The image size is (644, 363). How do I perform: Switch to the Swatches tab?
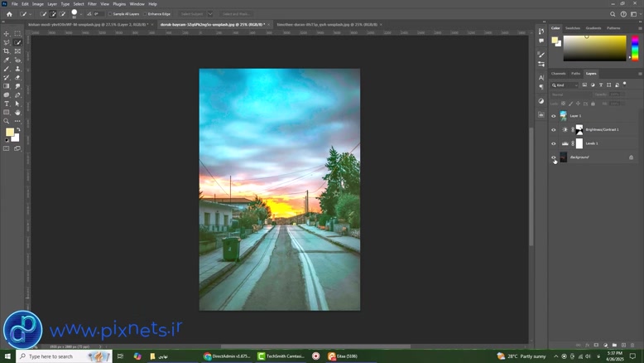(573, 28)
